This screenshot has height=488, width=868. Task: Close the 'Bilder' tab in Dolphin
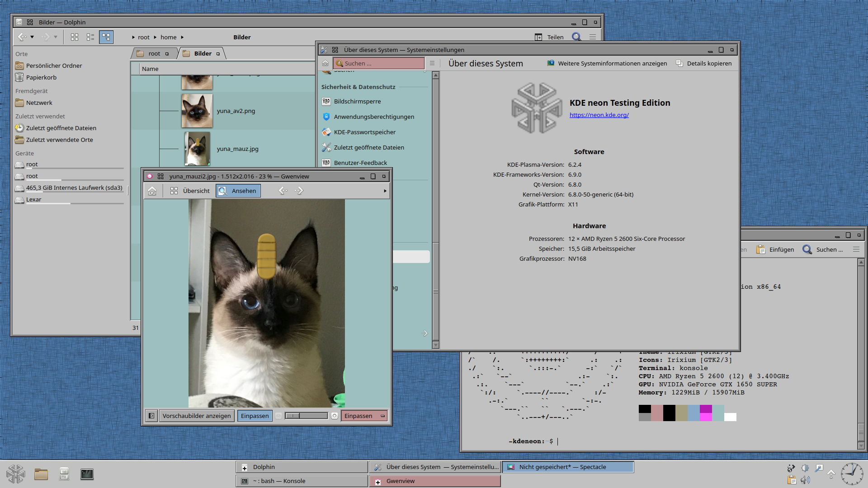[x=218, y=54]
